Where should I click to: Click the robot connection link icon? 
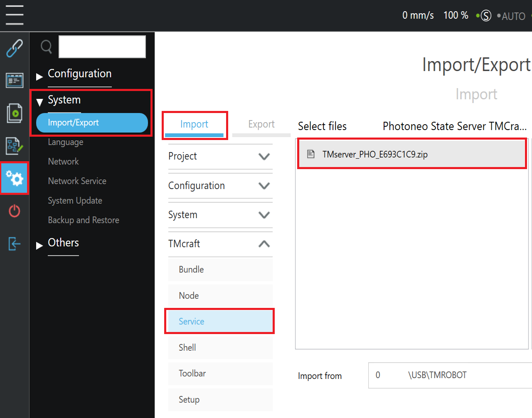tap(15, 48)
